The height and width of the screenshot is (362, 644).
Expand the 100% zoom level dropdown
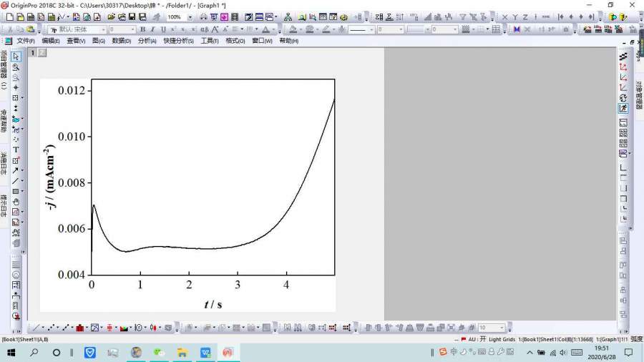point(190,16)
